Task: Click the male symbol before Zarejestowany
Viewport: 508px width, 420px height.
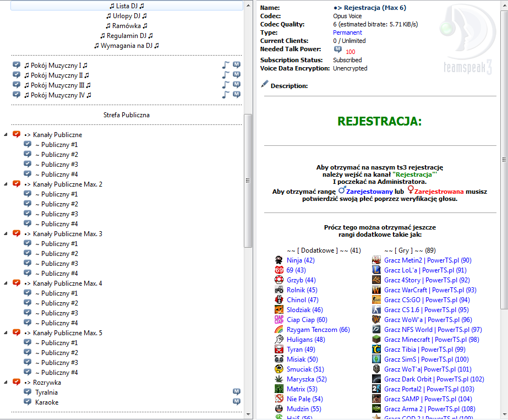Action: [x=342, y=190]
